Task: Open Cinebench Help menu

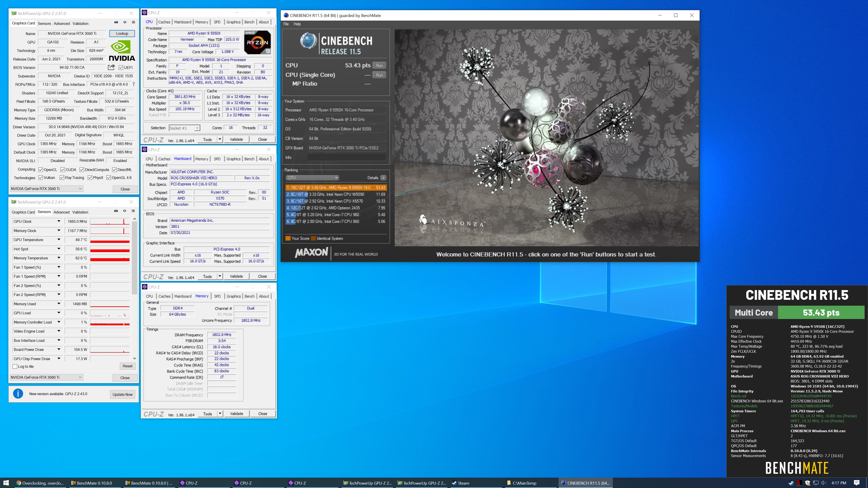Action: (297, 24)
